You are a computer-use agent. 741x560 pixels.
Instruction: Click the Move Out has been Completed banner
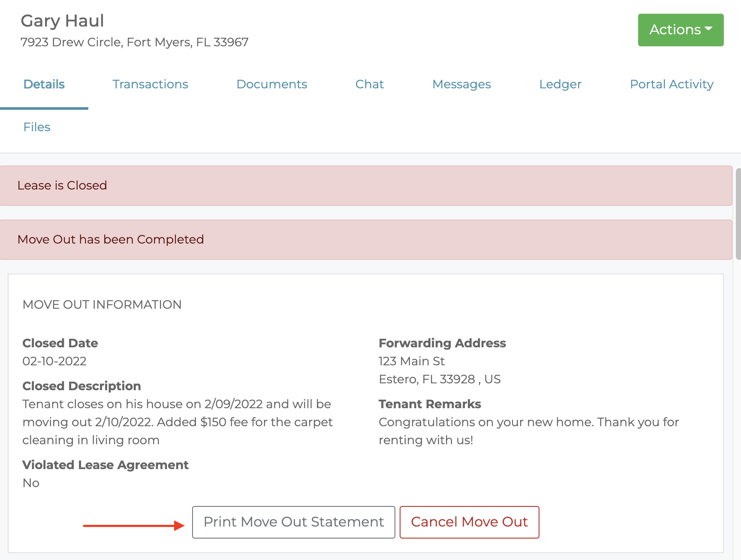click(x=365, y=240)
